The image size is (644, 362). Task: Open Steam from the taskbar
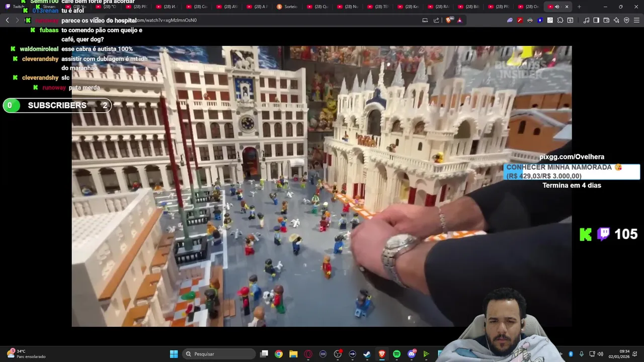pyautogui.click(x=367, y=354)
